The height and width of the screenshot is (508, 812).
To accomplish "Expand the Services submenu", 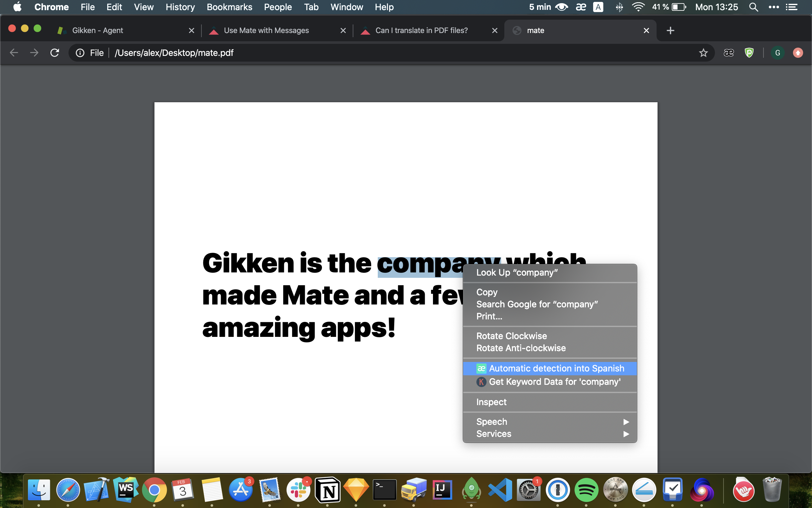I will tap(550, 434).
